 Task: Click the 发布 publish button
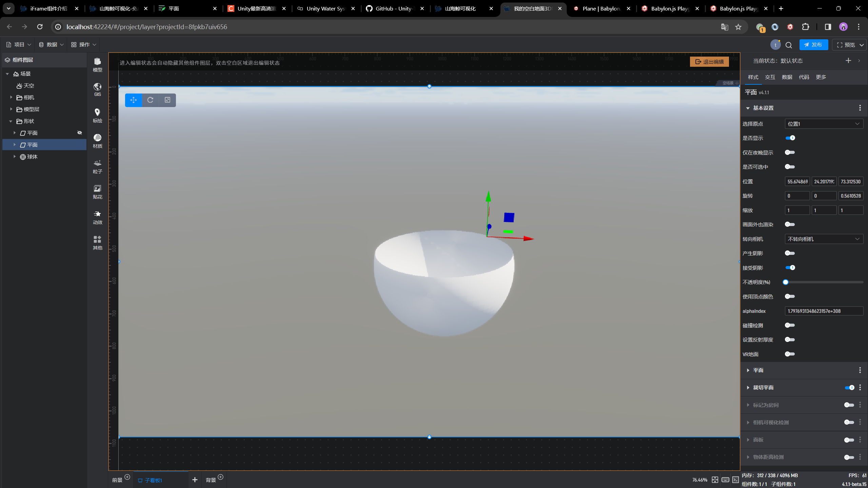point(813,45)
